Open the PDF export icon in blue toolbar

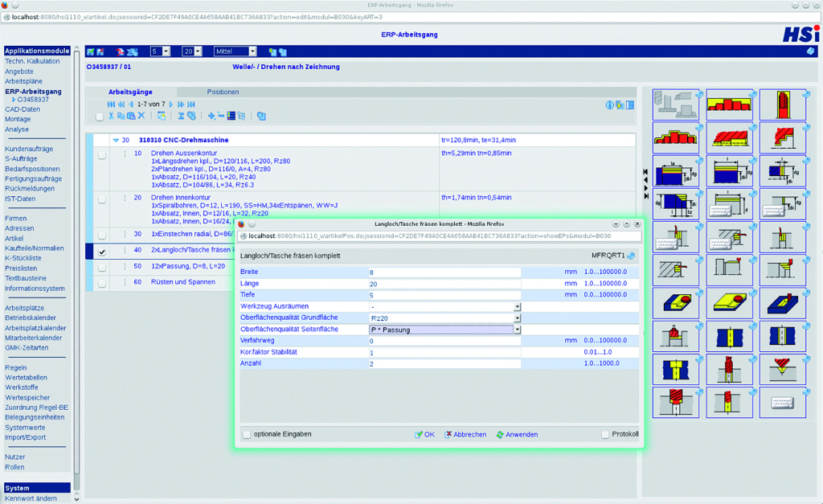click(x=121, y=51)
